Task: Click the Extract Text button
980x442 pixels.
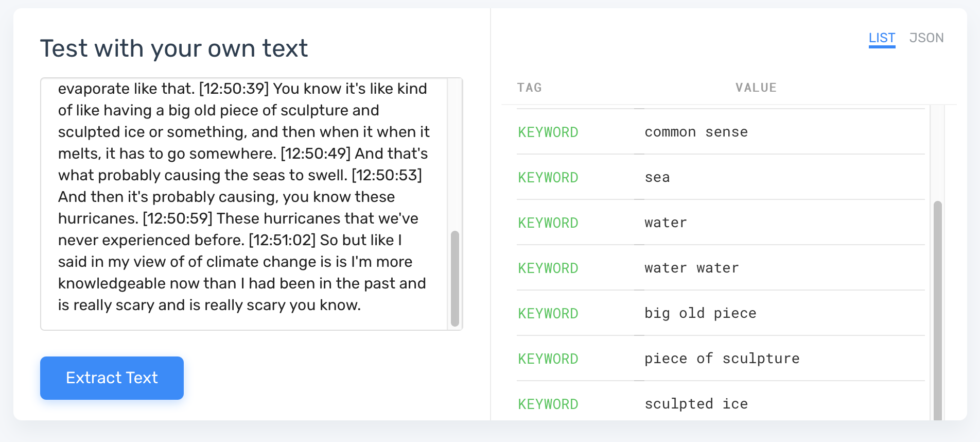Action: click(112, 378)
